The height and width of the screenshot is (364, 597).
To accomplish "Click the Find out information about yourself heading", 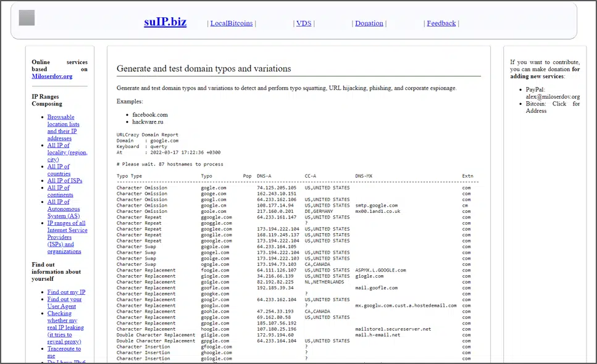I will (56, 271).
